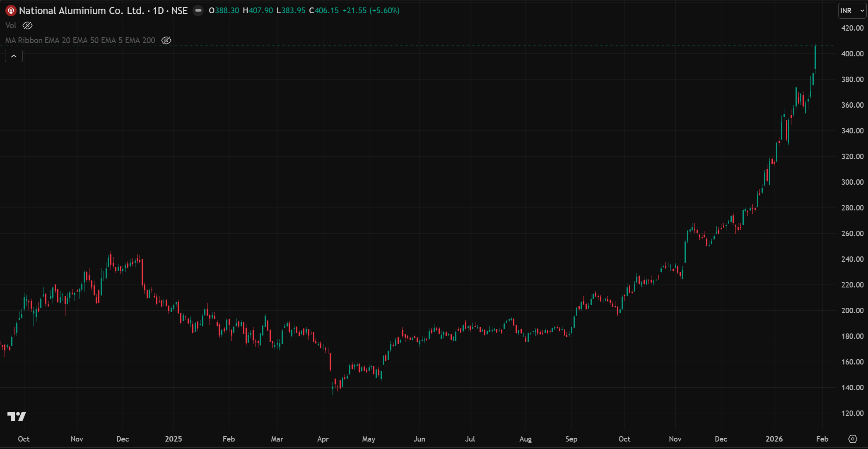Screen dimensions: 868x449
Task: Click the National Aluminium Co. Ltd. title
Action: [81, 11]
